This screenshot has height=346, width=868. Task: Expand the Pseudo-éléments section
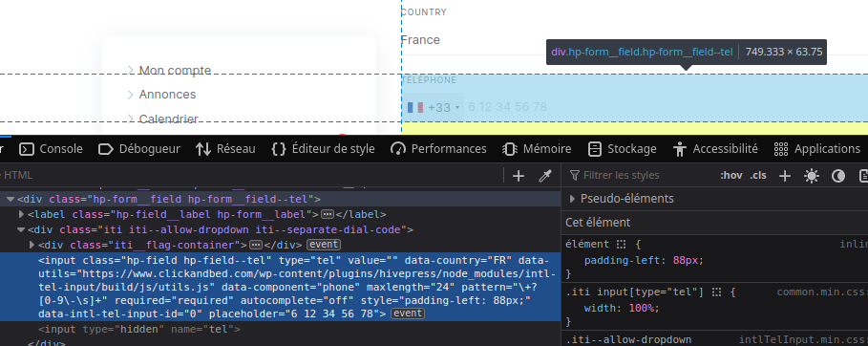572,199
